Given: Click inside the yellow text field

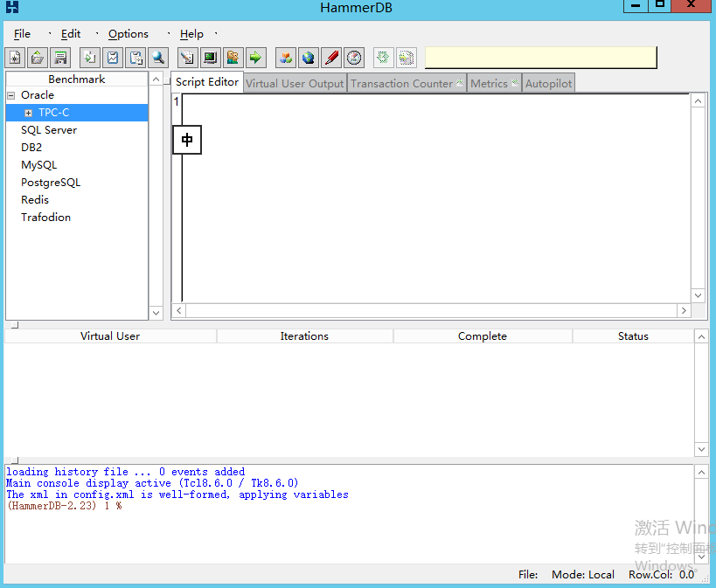Looking at the screenshot, I should [x=540, y=56].
